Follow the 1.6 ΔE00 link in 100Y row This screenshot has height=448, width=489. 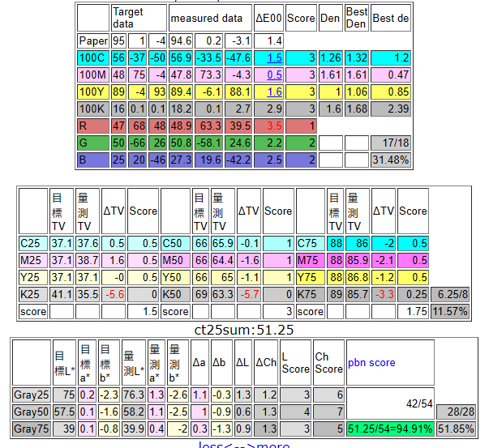[x=274, y=92]
